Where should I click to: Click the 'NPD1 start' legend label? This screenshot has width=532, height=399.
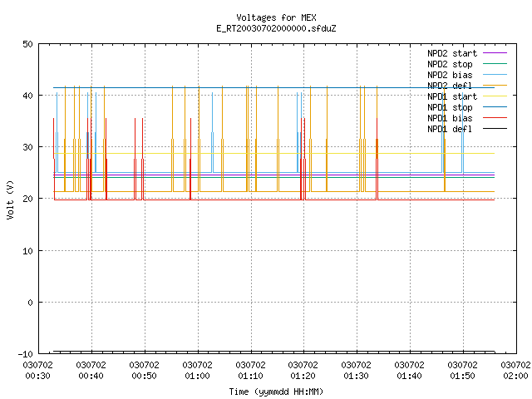click(x=452, y=96)
